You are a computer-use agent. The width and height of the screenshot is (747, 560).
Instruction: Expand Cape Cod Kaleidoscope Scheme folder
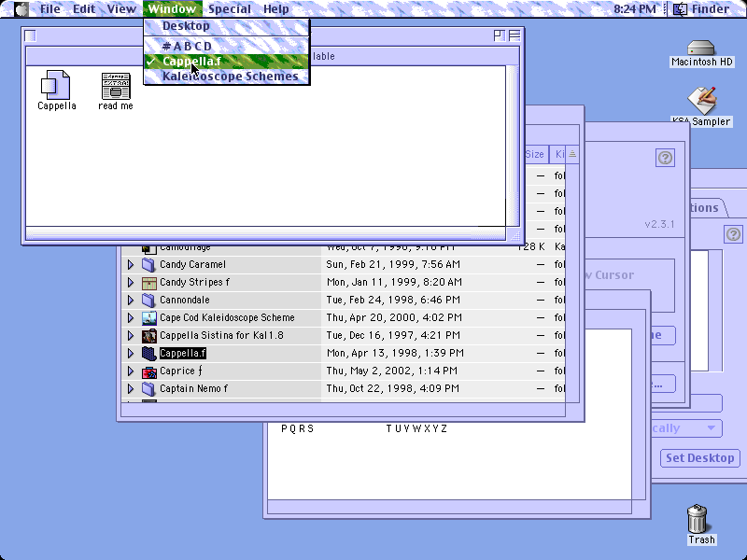[x=131, y=317]
